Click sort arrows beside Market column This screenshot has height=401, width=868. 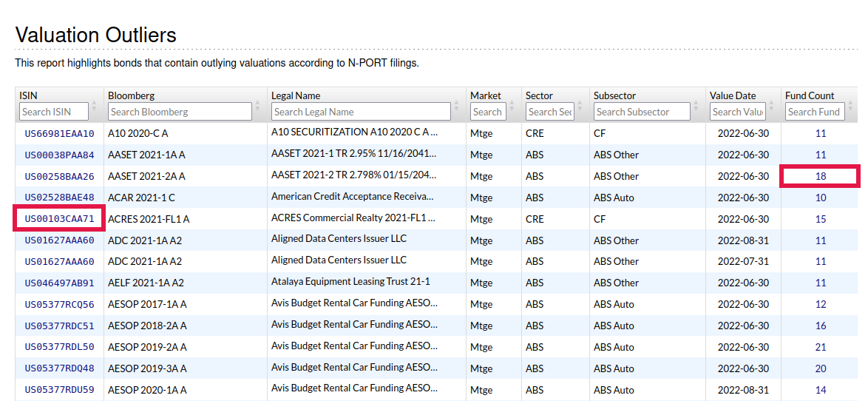coord(512,107)
